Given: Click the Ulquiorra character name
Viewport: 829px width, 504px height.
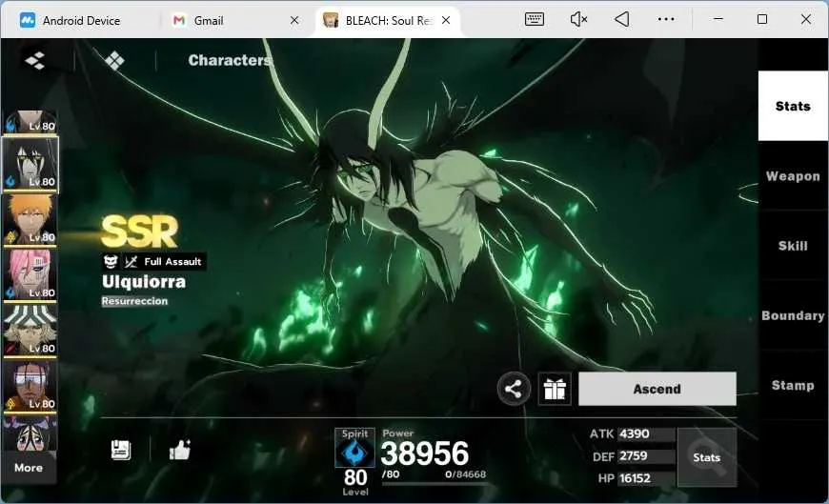Looking at the screenshot, I should coord(144,282).
